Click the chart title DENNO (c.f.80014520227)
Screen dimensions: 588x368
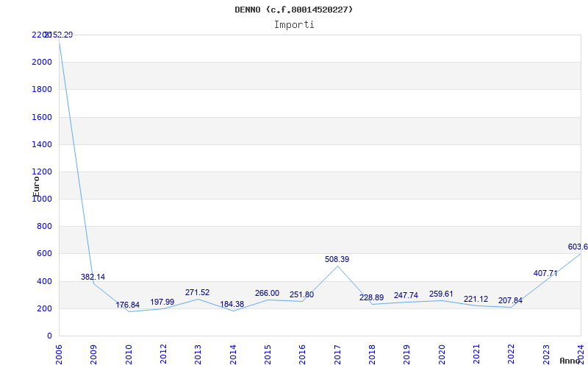tap(293, 10)
